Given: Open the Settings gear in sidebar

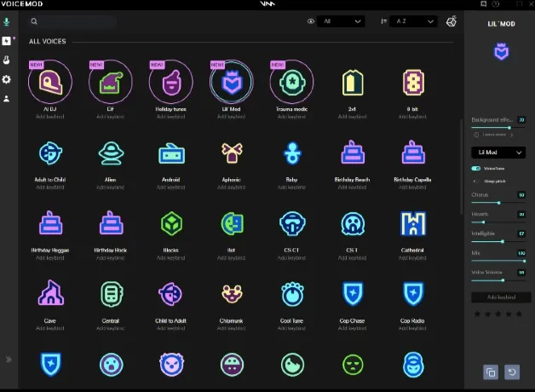Looking at the screenshot, I should [6, 79].
